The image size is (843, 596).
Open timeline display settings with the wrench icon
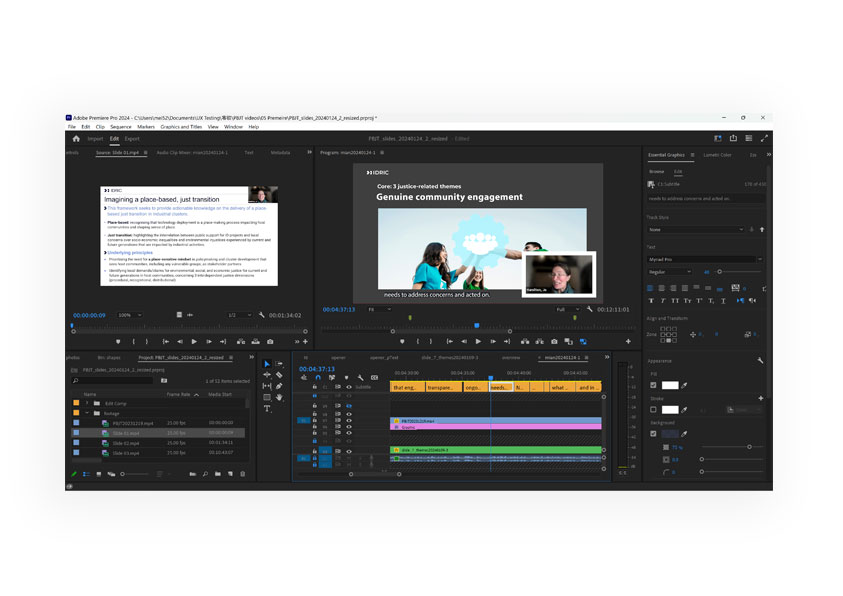(360, 378)
